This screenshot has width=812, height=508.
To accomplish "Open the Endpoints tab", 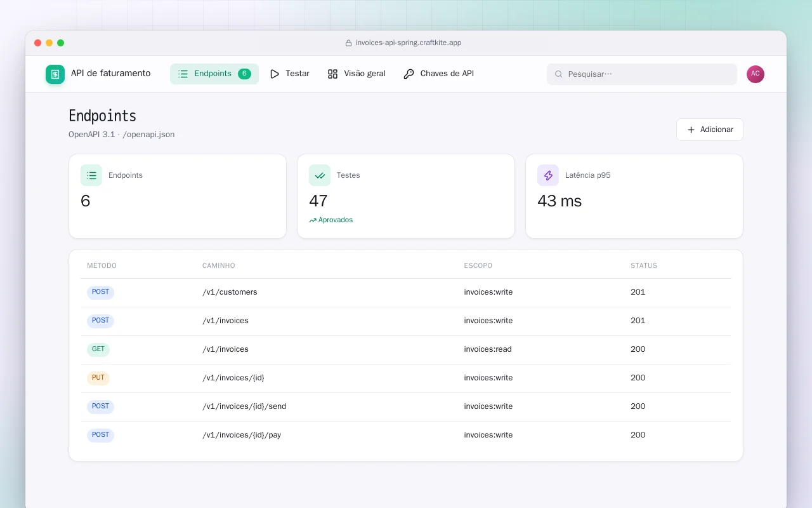I will click(x=214, y=74).
